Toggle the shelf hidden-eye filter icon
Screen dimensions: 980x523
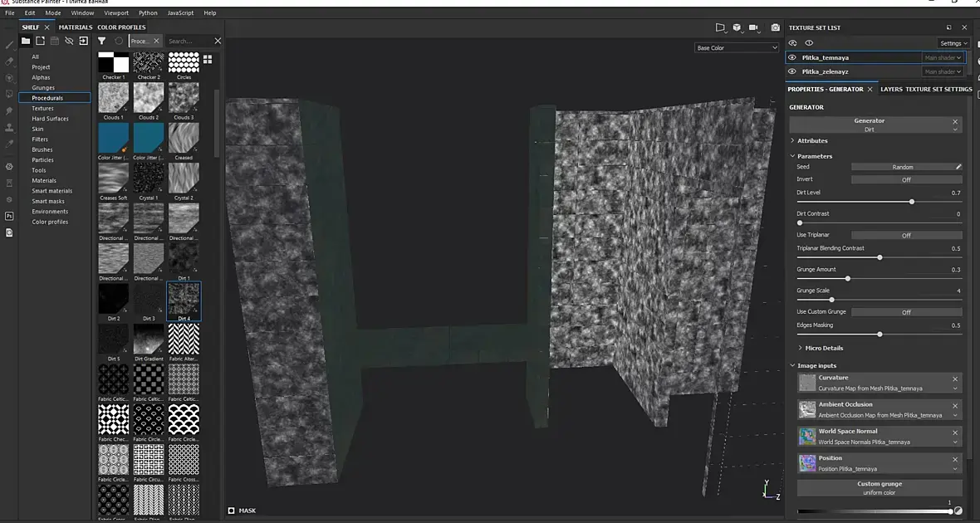pos(69,41)
